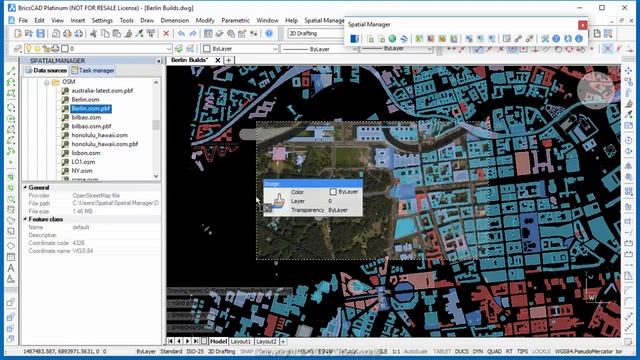Toggle TIPS in status bar
Viewport: 640px width, 360px height.
point(522,351)
